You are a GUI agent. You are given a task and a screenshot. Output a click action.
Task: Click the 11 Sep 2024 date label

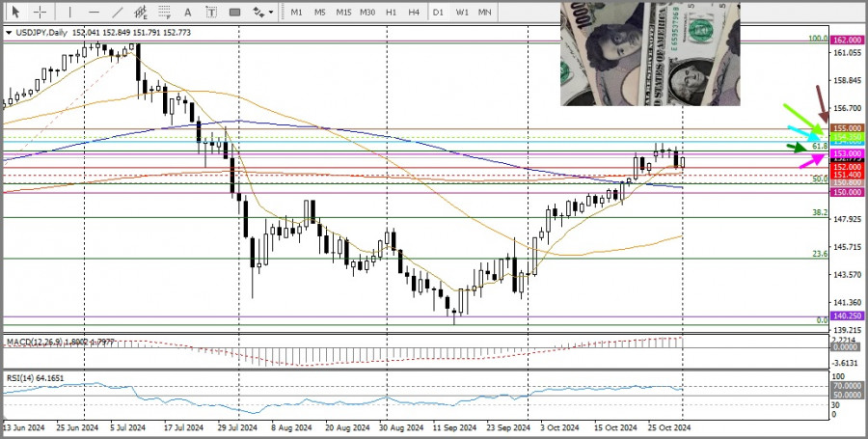[454, 428]
